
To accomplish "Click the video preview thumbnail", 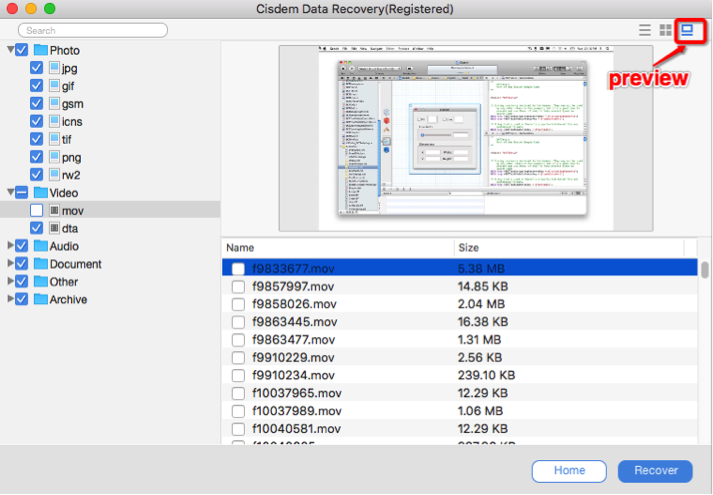I will (466, 138).
